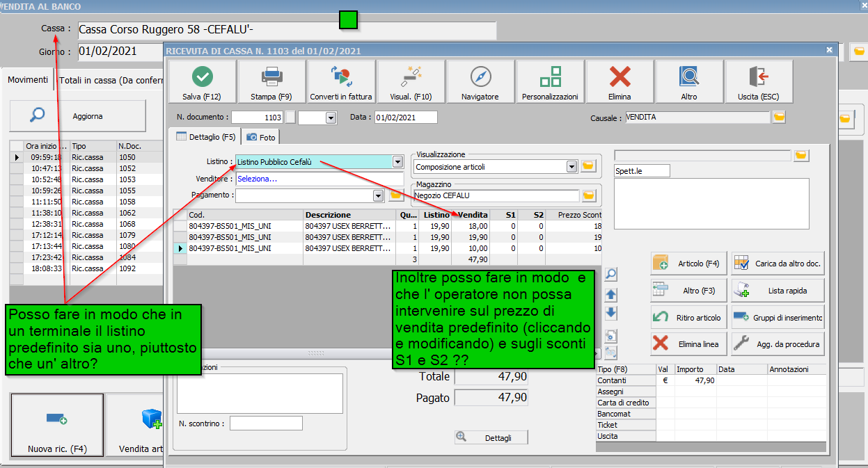Click N. documento field showing 1103
The image size is (868, 468).
259,118
